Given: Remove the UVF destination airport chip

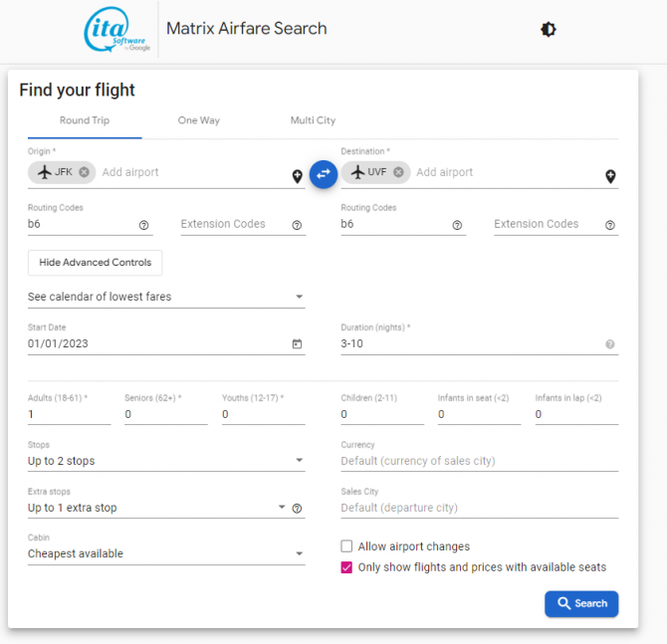Looking at the screenshot, I should [398, 172].
